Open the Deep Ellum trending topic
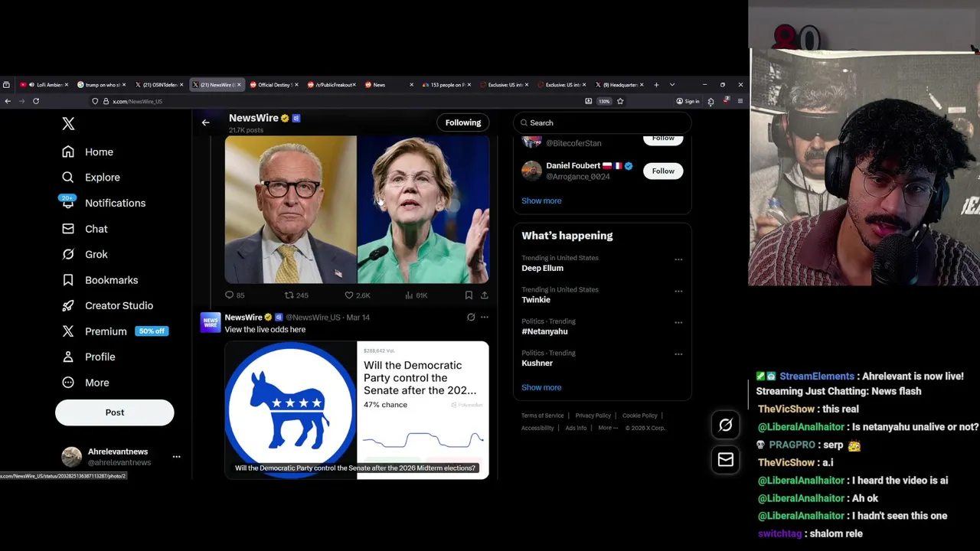Screen dimensions: 980x551 click(542, 268)
